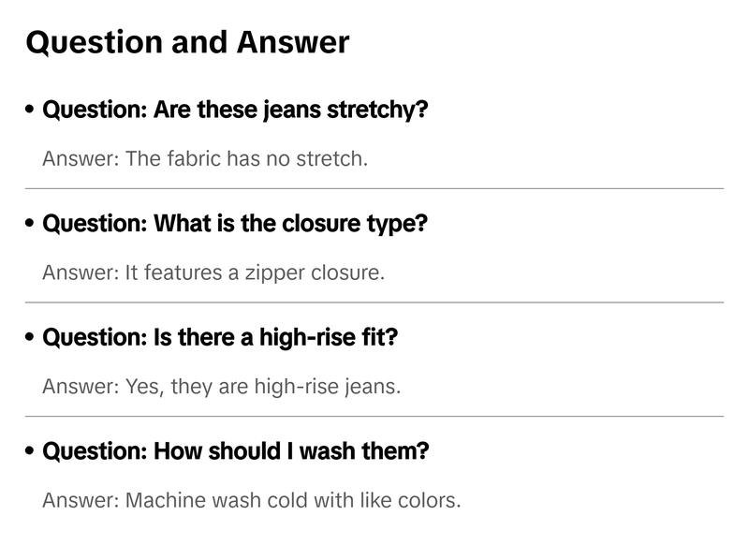
Task: Select the text "Machine wash cold with like colors."
Action: tap(293, 500)
